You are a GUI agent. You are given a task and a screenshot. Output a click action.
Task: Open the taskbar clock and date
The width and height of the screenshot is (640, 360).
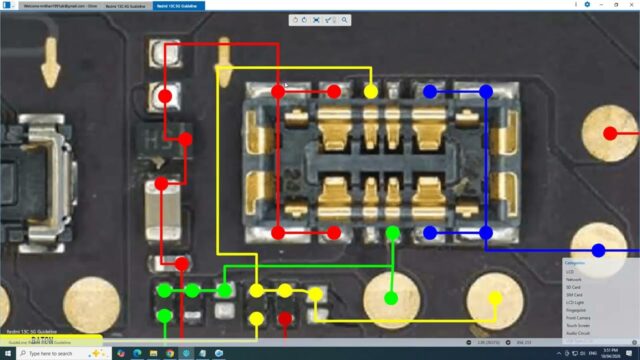click(x=611, y=353)
